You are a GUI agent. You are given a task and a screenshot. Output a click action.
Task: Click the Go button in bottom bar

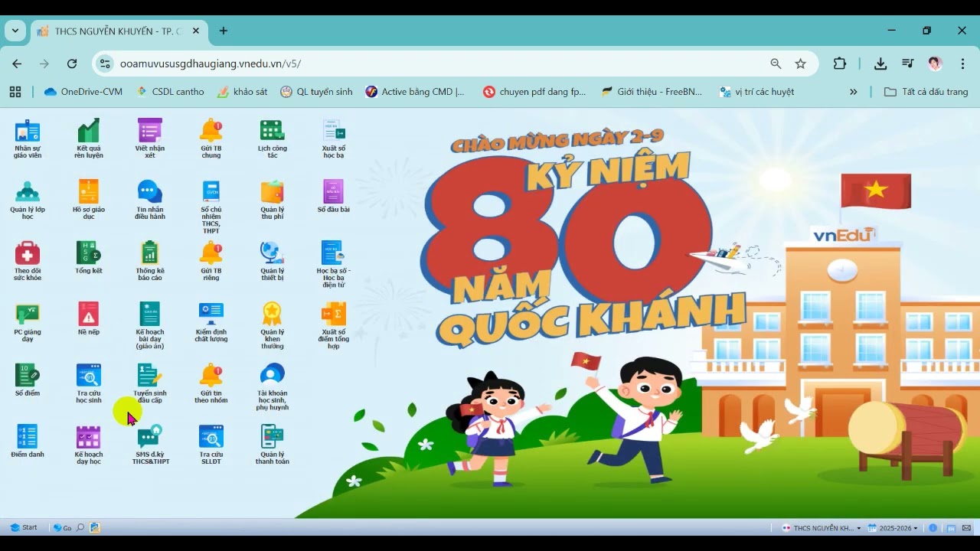point(62,527)
